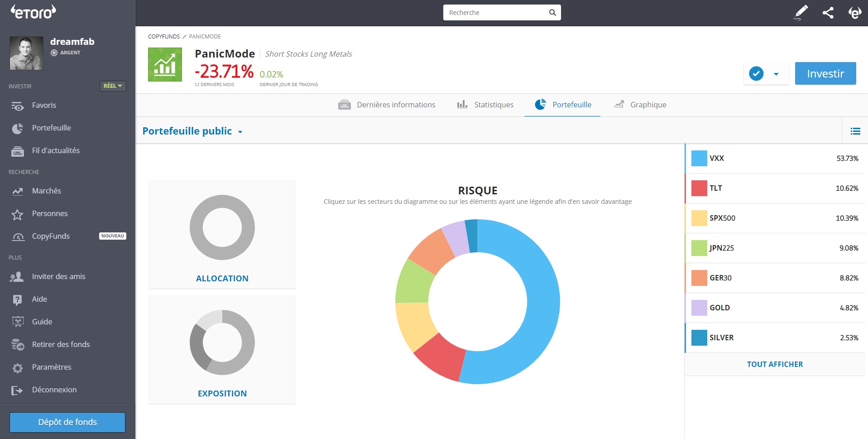The height and width of the screenshot is (439, 868).
Task: Open dropdown arrow next to checkmark
Action: click(776, 74)
